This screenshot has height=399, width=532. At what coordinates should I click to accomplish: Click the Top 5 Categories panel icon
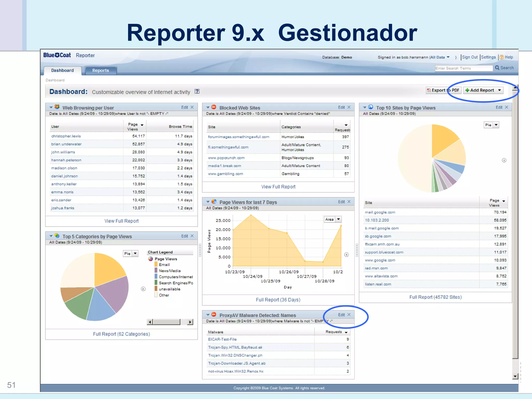57,236
